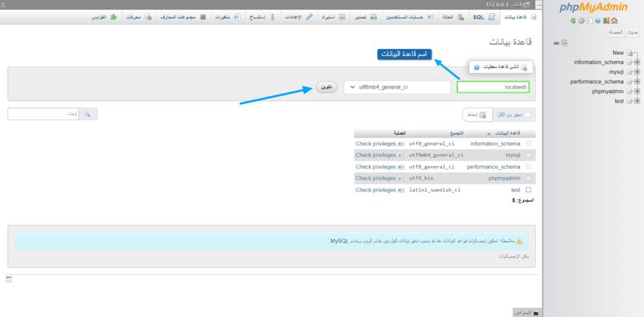Open the SQL tab
644x317 pixels.
coord(485,17)
